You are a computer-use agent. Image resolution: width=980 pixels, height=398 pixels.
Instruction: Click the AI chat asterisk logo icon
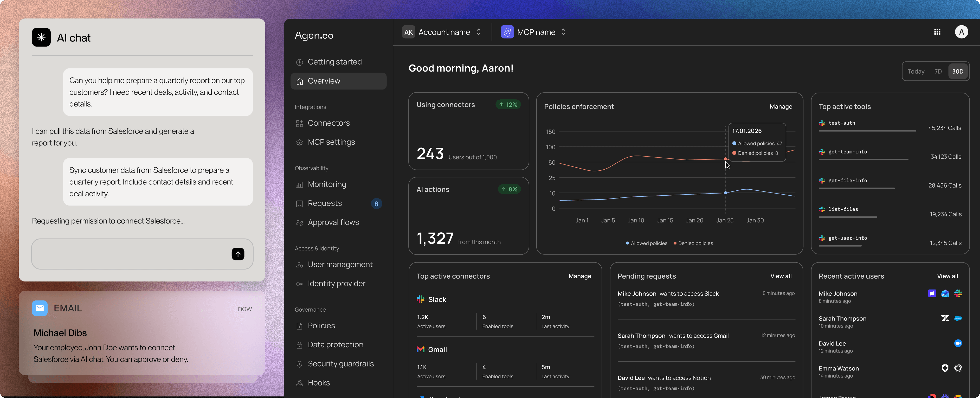[x=41, y=37]
